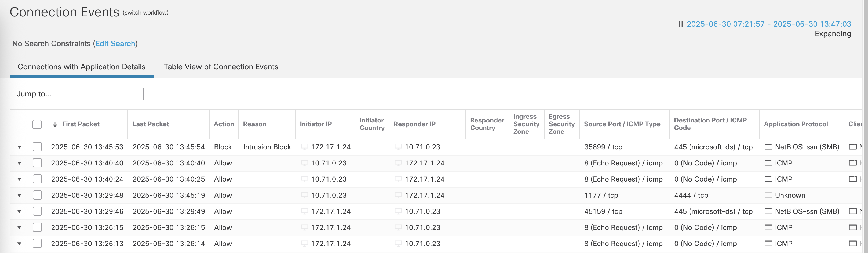
Task: Switch to Table View of Connection Events tab
Action: tap(221, 67)
